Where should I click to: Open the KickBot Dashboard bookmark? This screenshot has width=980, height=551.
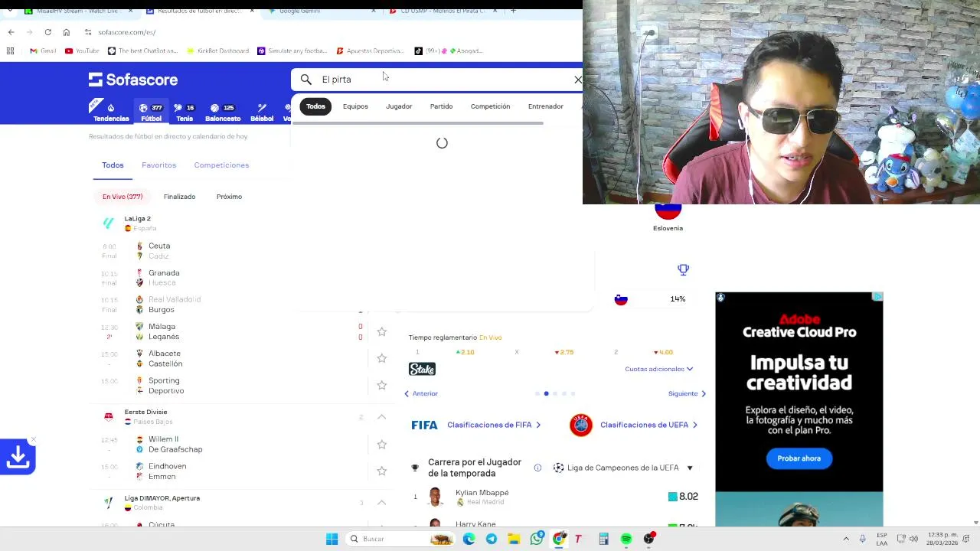(217, 51)
